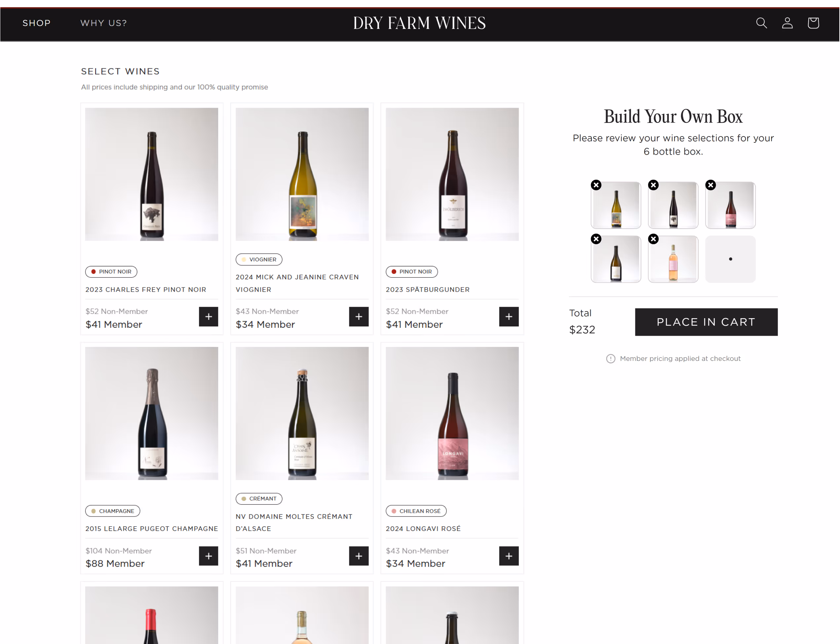Click the CHILEAN ROSÉ tag on Longavi

coord(416,511)
